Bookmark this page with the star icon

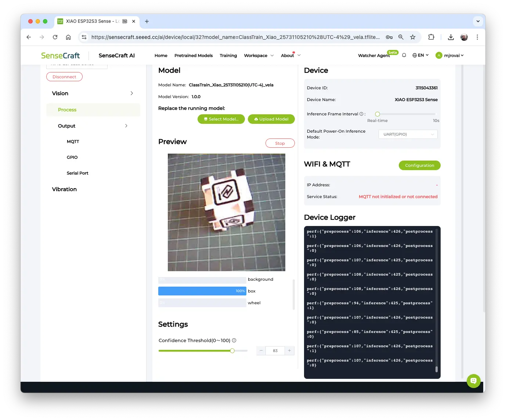[413, 37]
